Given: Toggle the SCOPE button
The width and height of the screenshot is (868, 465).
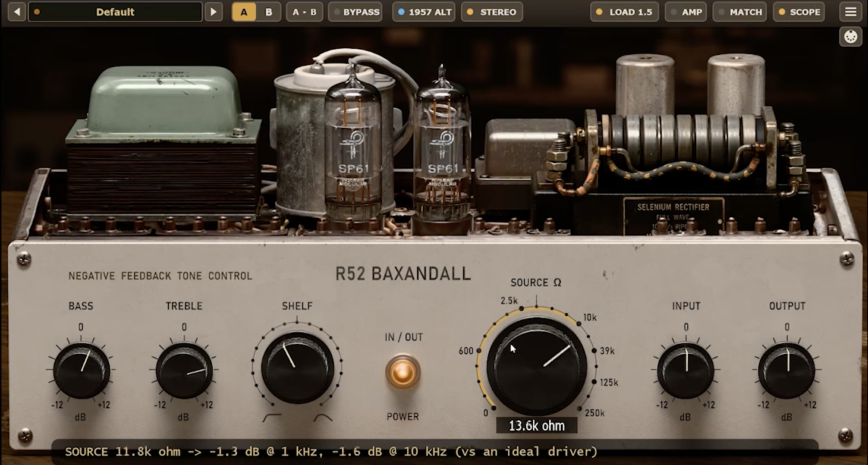Looking at the screenshot, I should point(799,12).
